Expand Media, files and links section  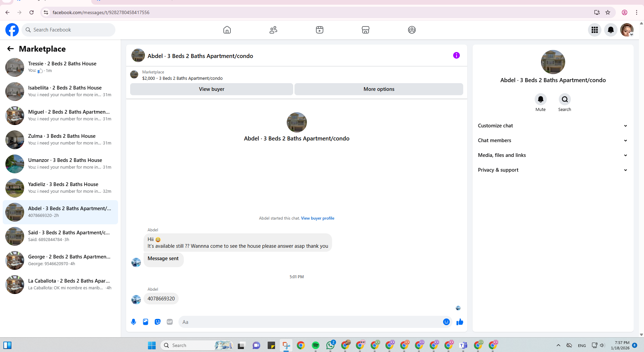tap(553, 155)
